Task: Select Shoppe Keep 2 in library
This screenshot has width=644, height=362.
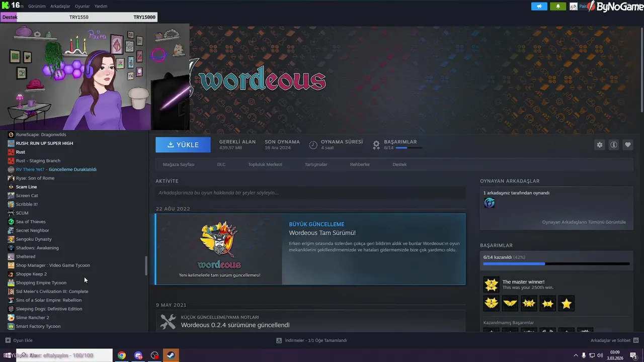Action: point(31,274)
